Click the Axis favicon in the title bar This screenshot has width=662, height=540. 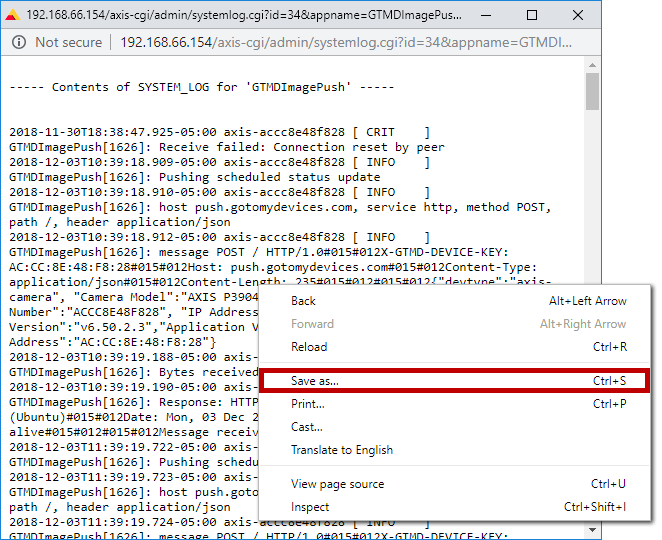(13, 16)
